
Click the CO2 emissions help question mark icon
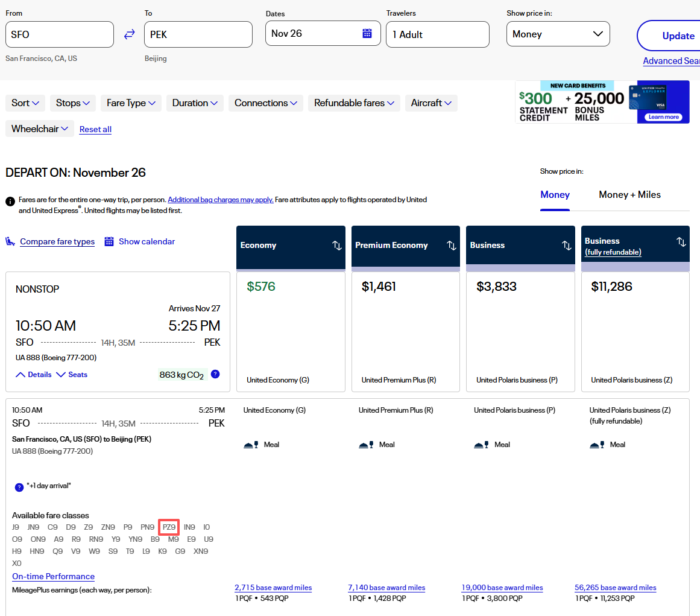pos(215,374)
